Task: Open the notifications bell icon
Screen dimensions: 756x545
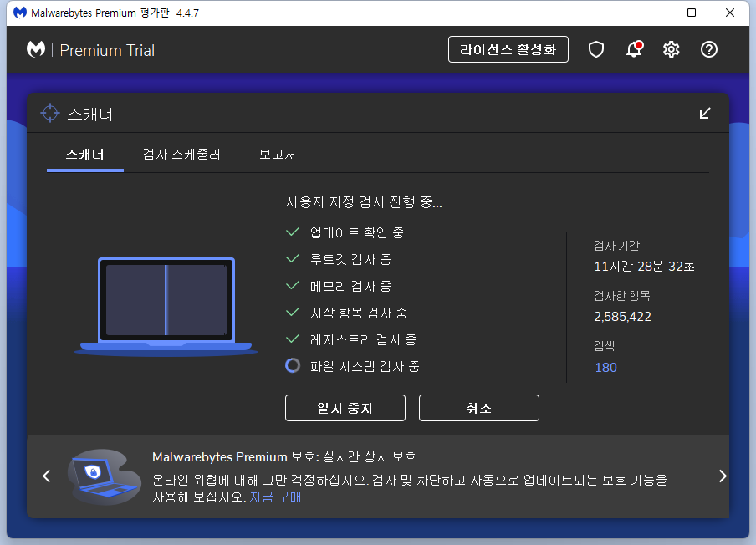Action: [634, 49]
